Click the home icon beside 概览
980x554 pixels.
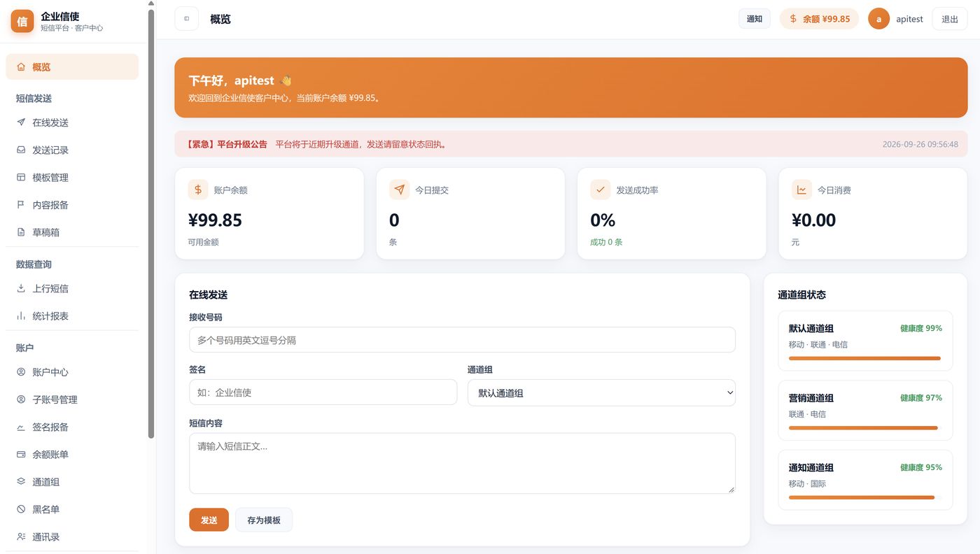21,67
